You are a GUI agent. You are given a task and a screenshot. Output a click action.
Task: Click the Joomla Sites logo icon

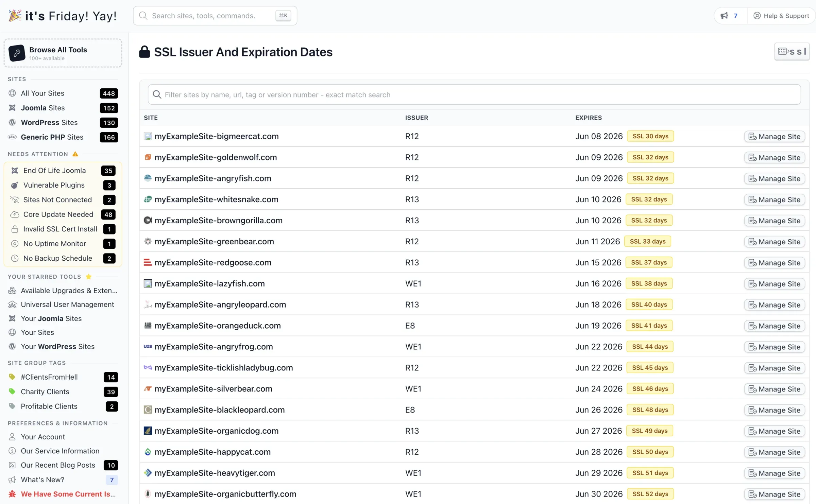tap(12, 108)
